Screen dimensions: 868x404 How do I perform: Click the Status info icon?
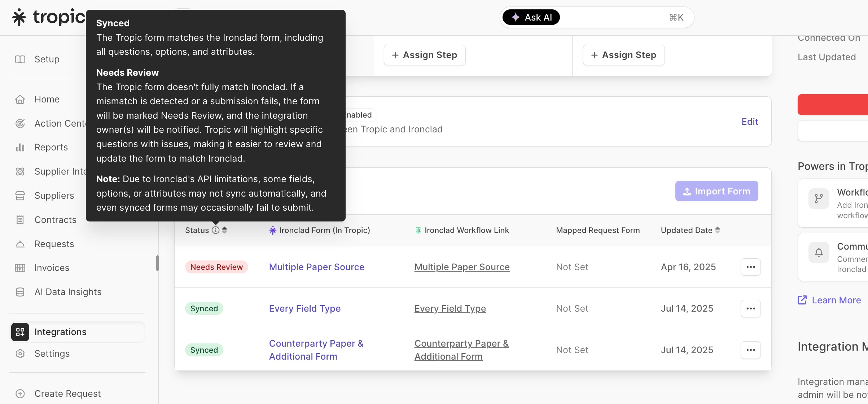(215, 230)
